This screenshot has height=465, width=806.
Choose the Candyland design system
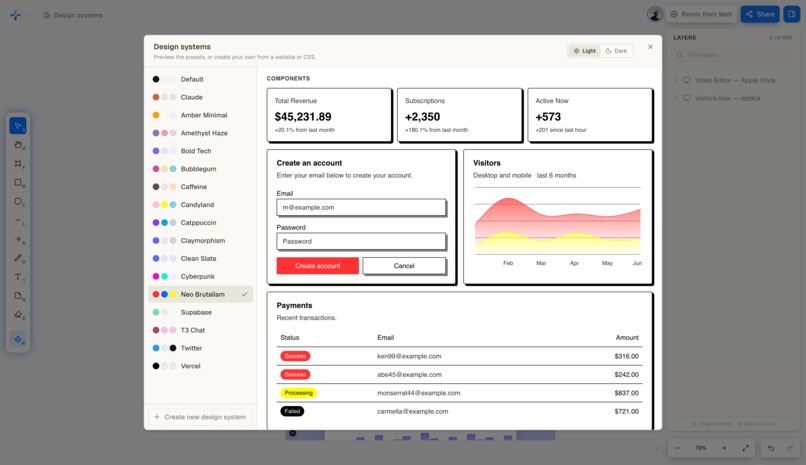200,204
